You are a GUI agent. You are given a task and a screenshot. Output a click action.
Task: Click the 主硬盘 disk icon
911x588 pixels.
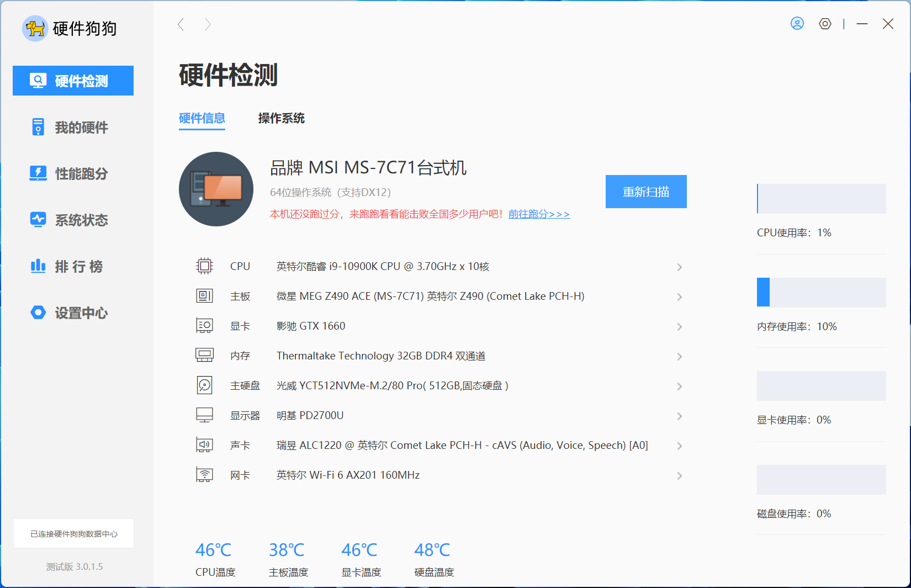click(x=204, y=385)
